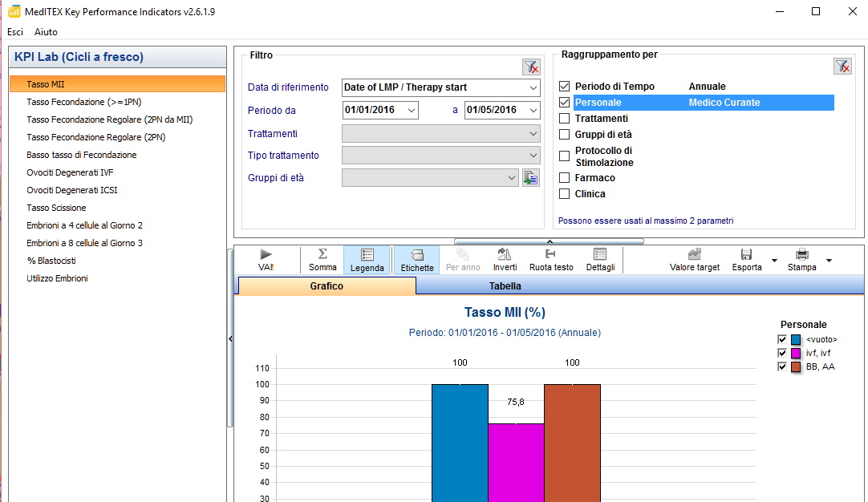Screen dimensions: 868x502
Task: Print chart with Stampa
Action: click(801, 260)
